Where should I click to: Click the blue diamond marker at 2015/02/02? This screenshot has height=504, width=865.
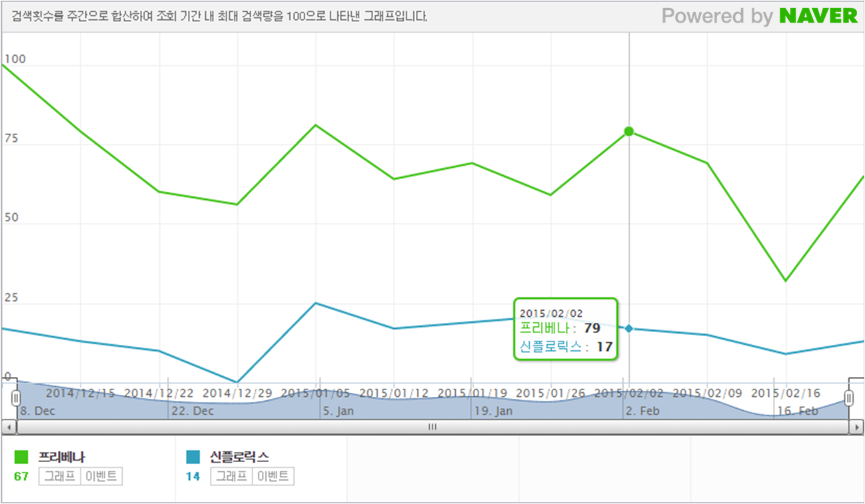(628, 328)
